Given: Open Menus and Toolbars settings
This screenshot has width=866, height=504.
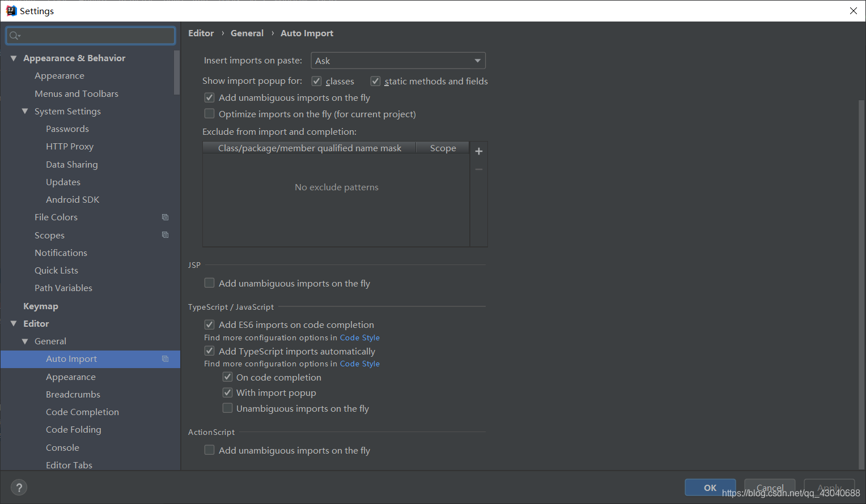Looking at the screenshot, I should pos(77,93).
